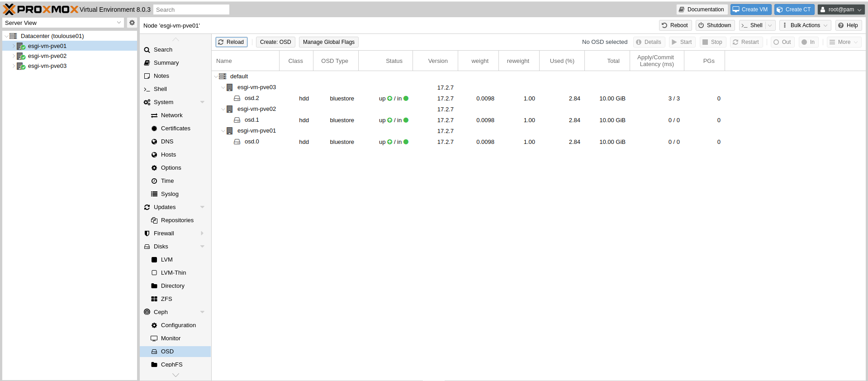This screenshot has height=381, width=868.
Task: Open the Server View gear settings
Action: [132, 23]
